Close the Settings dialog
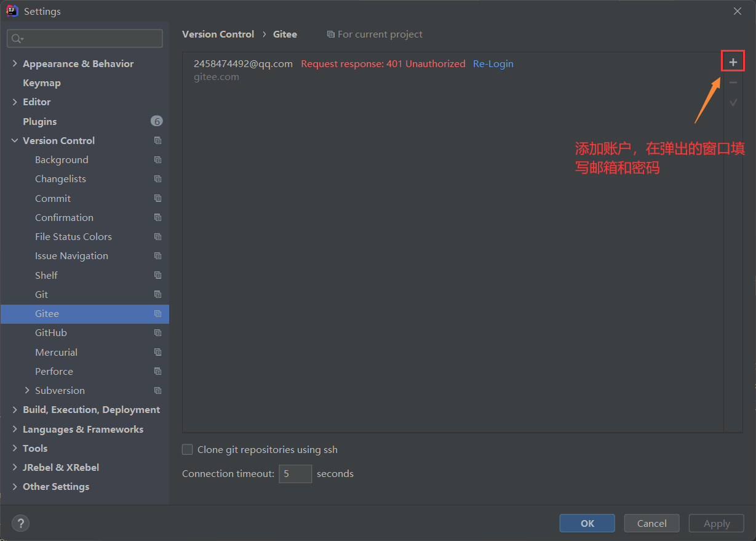Viewport: 756px width, 541px height. click(x=738, y=11)
